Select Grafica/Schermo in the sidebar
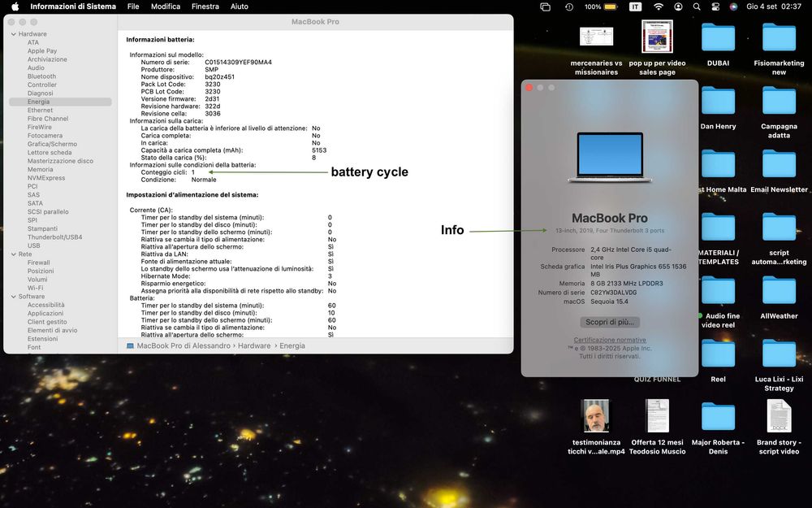Screen dimensions: 812x508 click(52, 144)
